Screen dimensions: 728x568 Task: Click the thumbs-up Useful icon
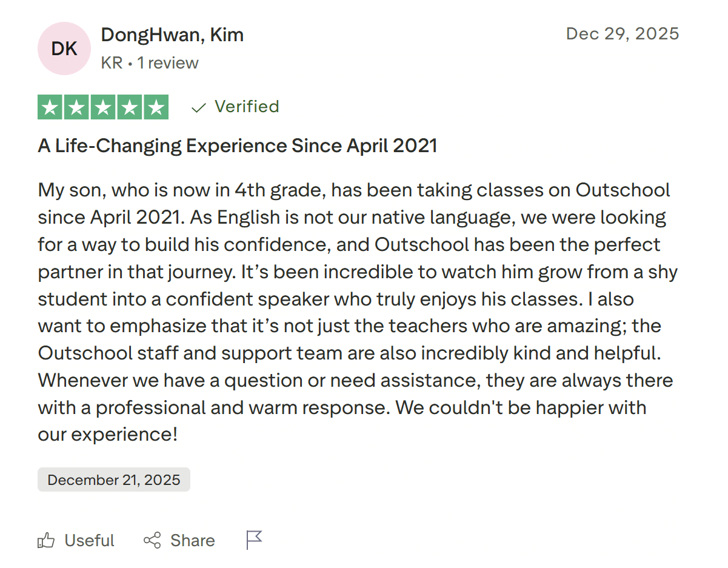48,540
